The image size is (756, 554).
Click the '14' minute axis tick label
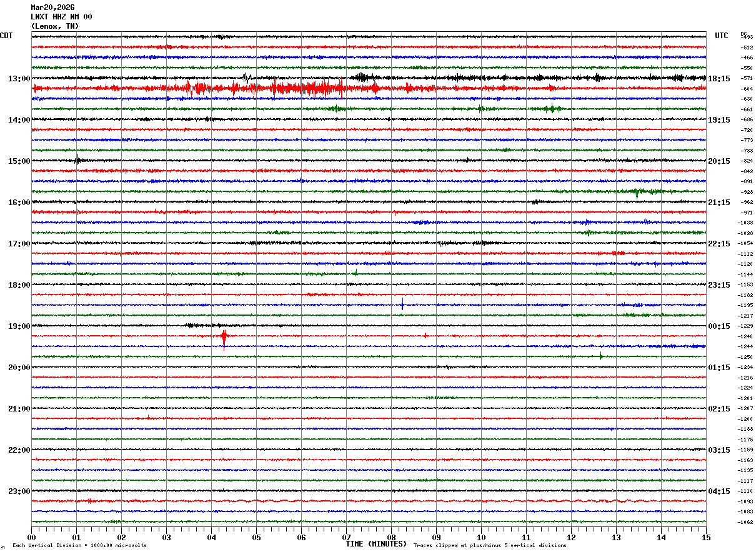(661, 537)
